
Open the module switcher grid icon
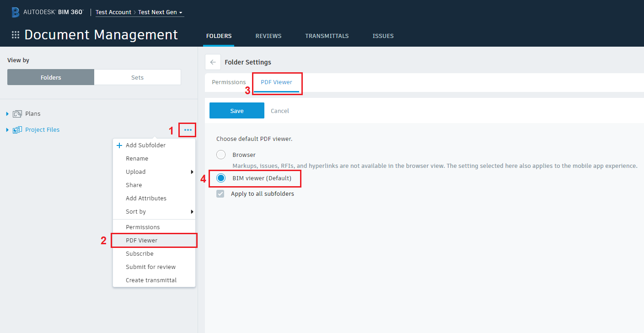tap(16, 35)
